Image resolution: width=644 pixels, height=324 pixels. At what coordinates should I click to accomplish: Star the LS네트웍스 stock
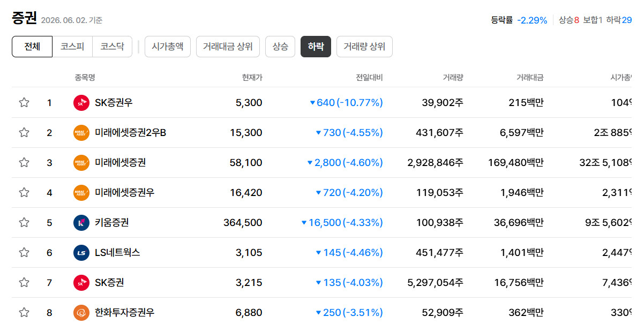click(24, 252)
